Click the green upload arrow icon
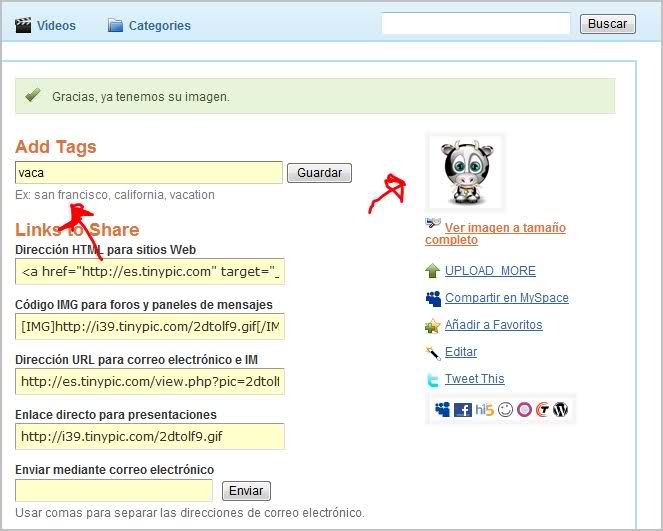Image resolution: width=663 pixels, height=531 pixels. click(x=433, y=271)
